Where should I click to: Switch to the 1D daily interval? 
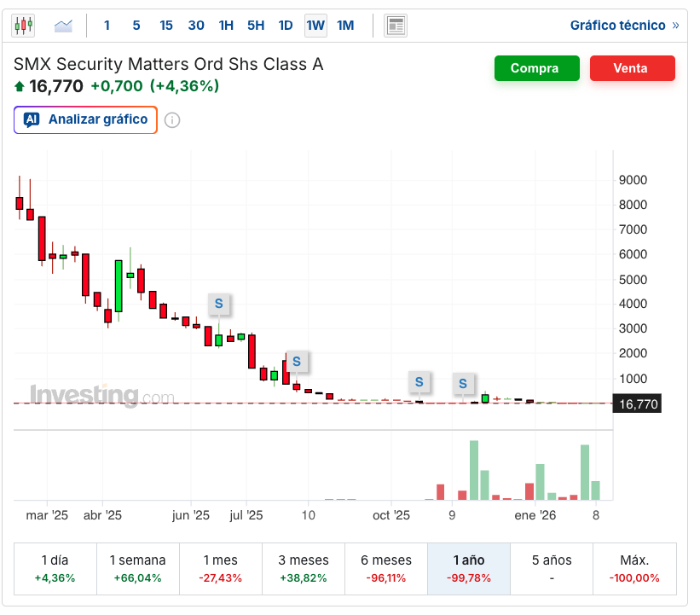pyautogui.click(x=286, y=26)
